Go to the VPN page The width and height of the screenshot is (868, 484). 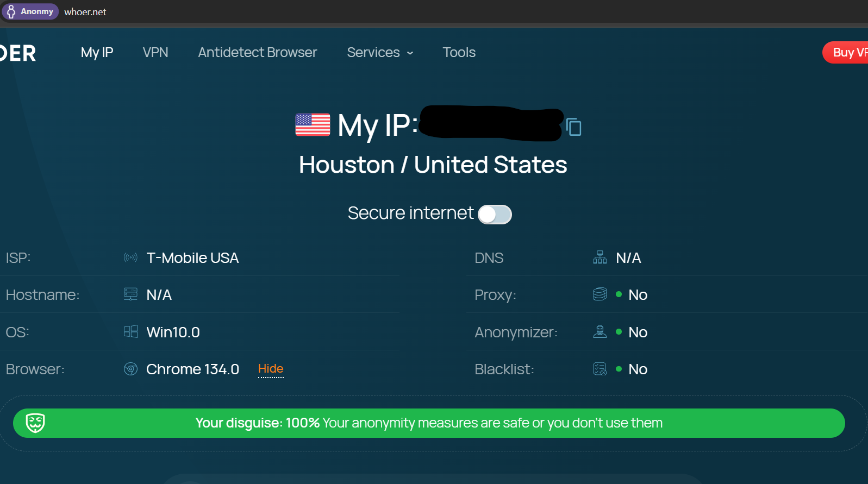coord(155,53)
